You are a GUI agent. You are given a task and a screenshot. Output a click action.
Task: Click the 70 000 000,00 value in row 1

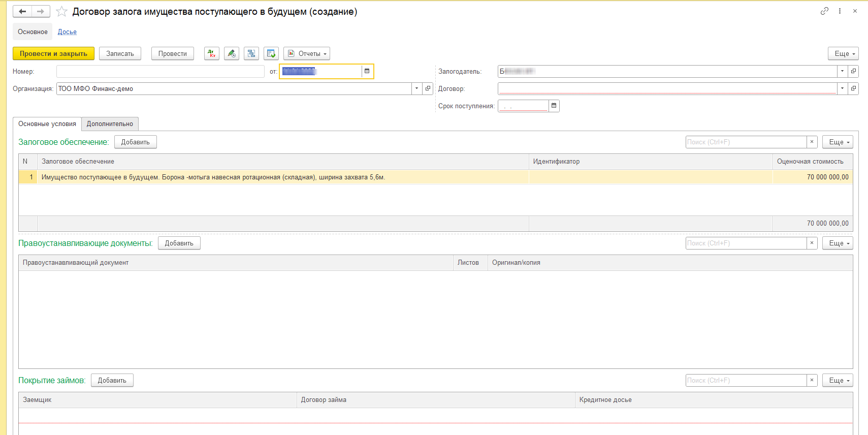coord(827,177)
